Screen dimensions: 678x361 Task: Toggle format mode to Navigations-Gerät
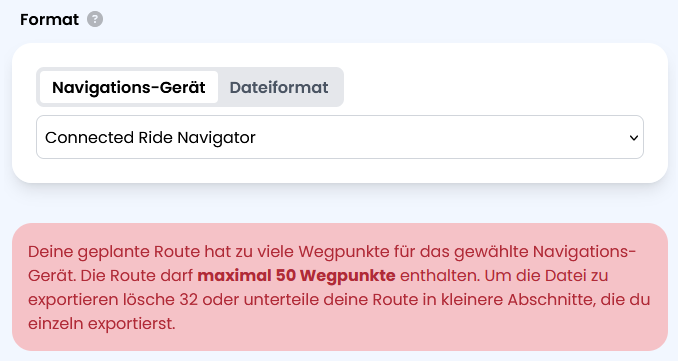tap(129, 87)
